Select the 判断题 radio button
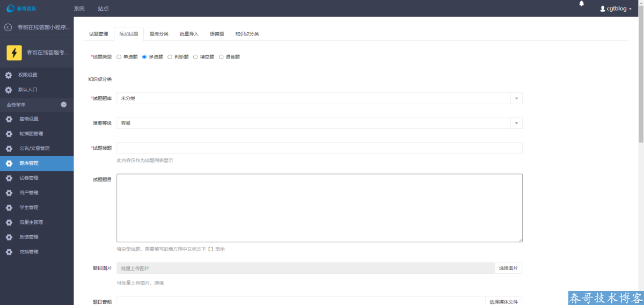Image resolution: width=644 pixels, height=305 pixels. [x=170, y=57]
